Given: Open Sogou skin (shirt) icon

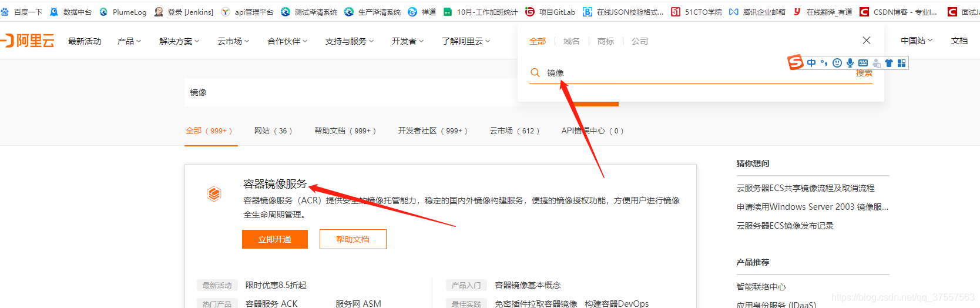Looking at the screenshot, I should 889,63.
